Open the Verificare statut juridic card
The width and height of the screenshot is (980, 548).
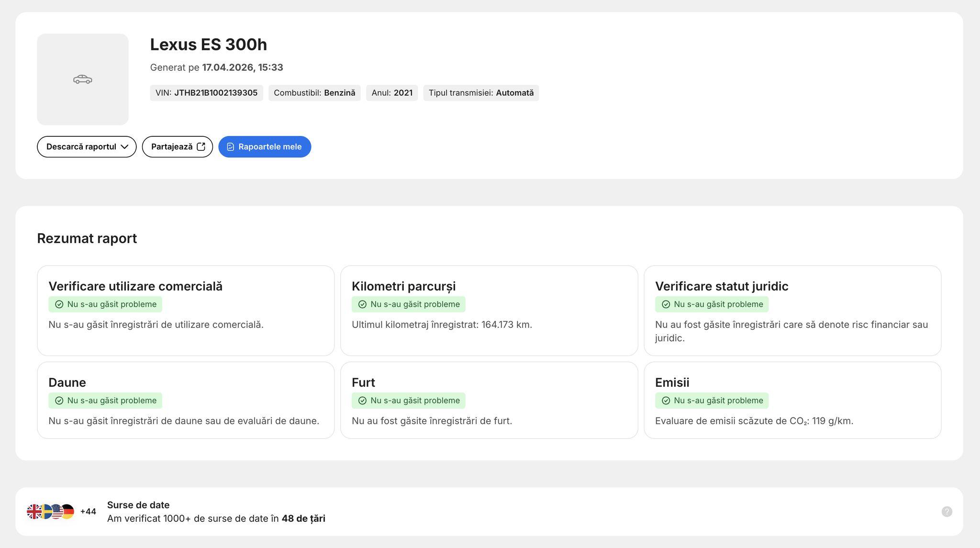pos(792,311)
